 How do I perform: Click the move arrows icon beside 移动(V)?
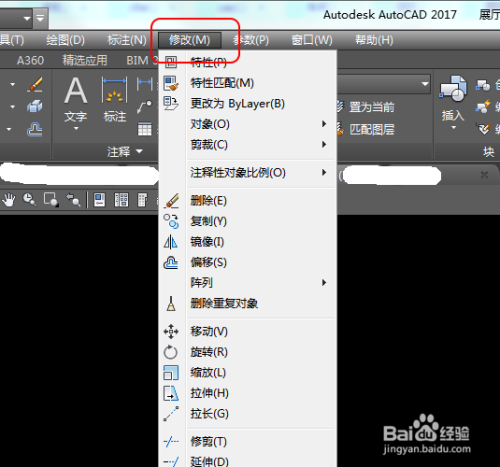(x=171, y=331)
